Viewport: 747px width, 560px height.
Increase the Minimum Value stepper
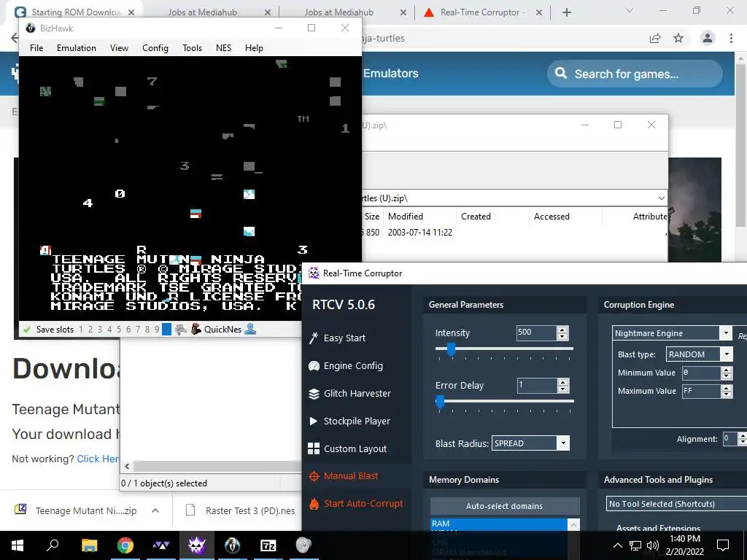(727, 370)
